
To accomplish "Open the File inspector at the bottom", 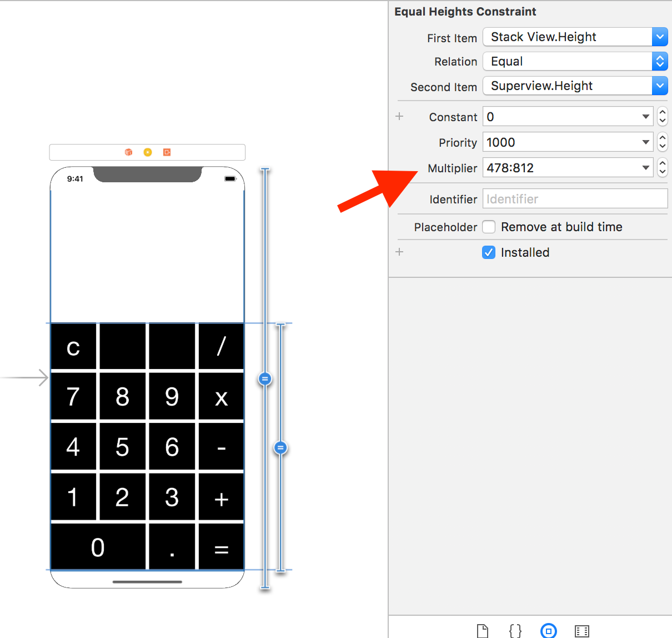I will (482, 630).
